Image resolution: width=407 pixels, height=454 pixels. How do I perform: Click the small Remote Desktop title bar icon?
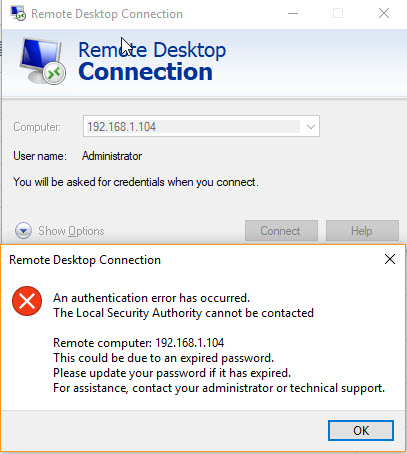point(18,14)
